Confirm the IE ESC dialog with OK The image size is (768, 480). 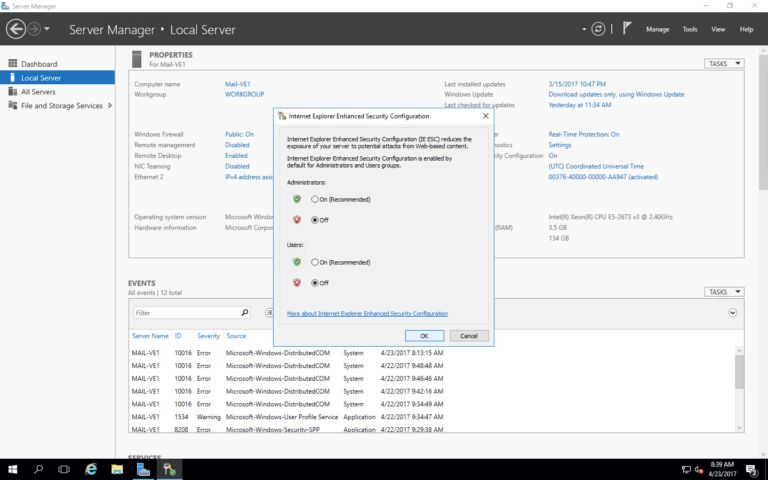coord(424,336)
